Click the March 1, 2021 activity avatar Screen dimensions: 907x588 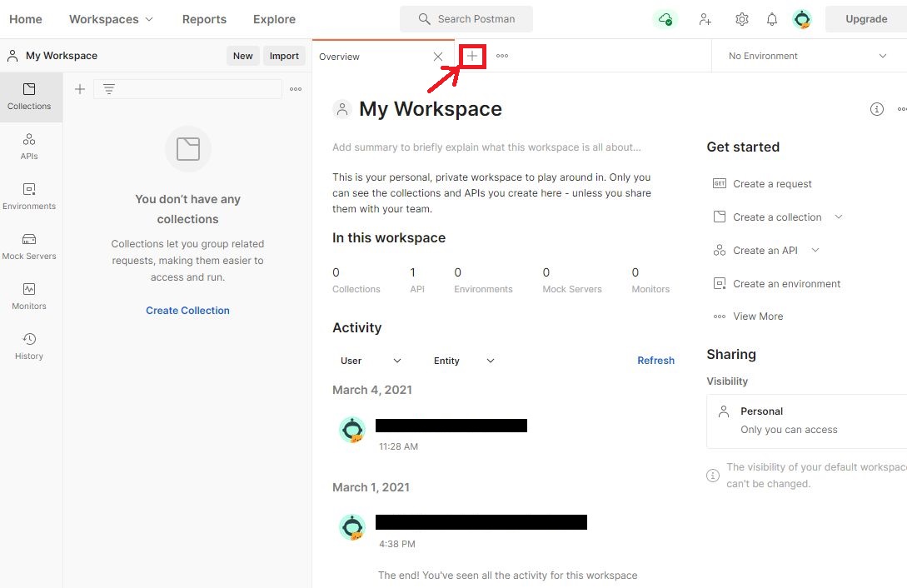tap(352, 527)
